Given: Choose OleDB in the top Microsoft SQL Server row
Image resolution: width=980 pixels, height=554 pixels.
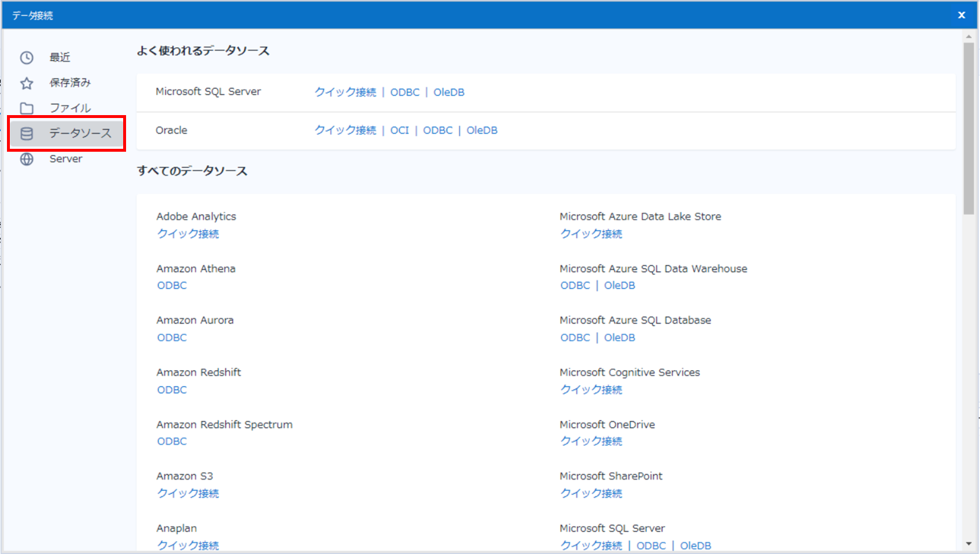Looking at the screenshot, I should (449, 92).
